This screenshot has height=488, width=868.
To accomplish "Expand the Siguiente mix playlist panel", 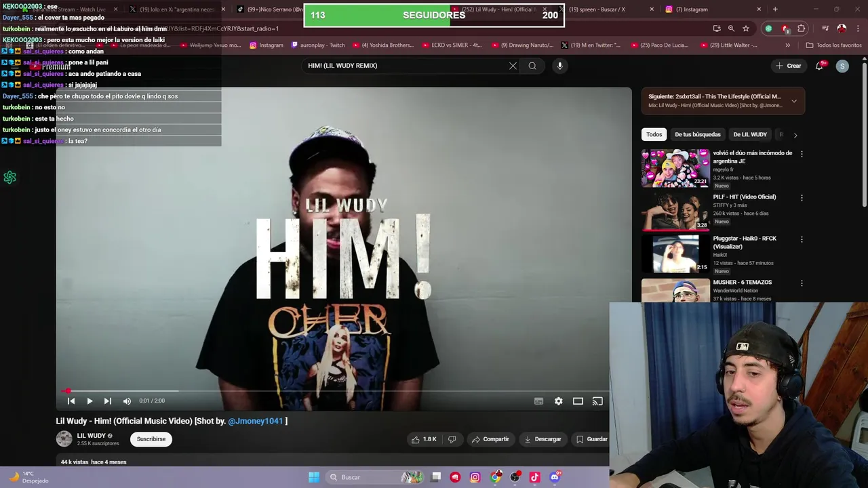I will [794, 102].
